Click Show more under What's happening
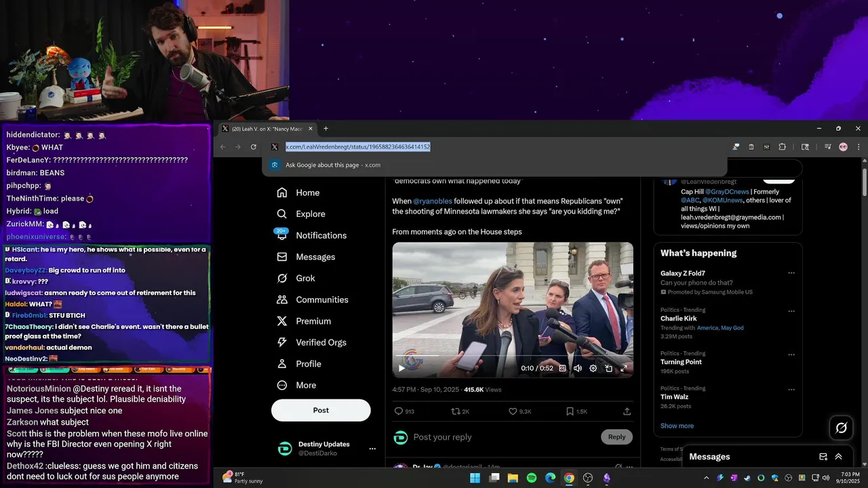Image resolution: width=868 pixels, height=488 pixels. click(x=677, y=426)
